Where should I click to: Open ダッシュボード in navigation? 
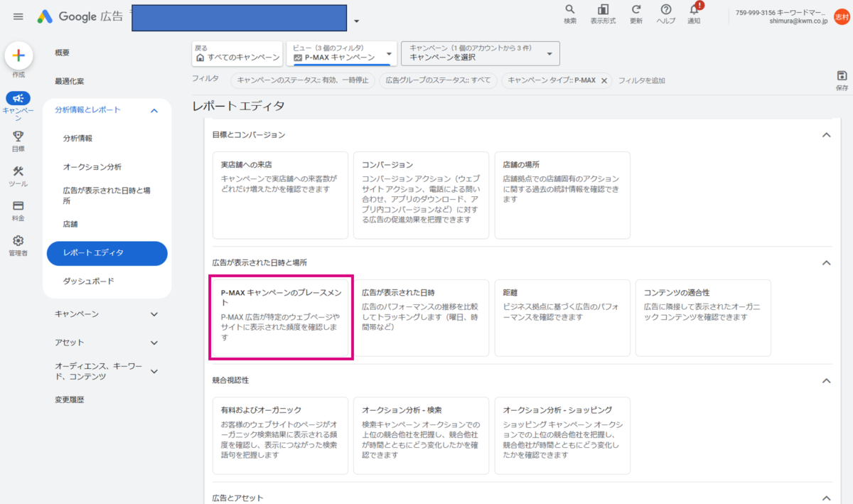pos(89,282)
